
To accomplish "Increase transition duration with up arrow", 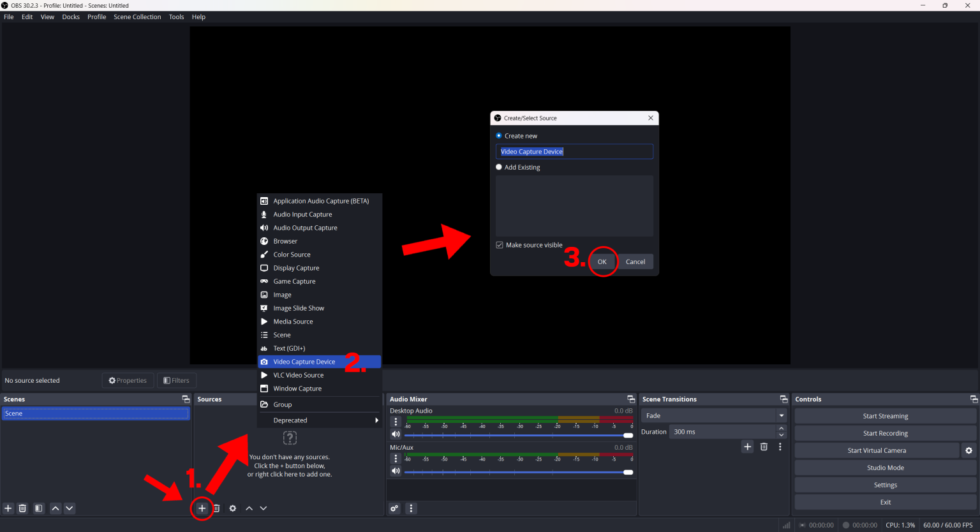I will click(782, 428).
